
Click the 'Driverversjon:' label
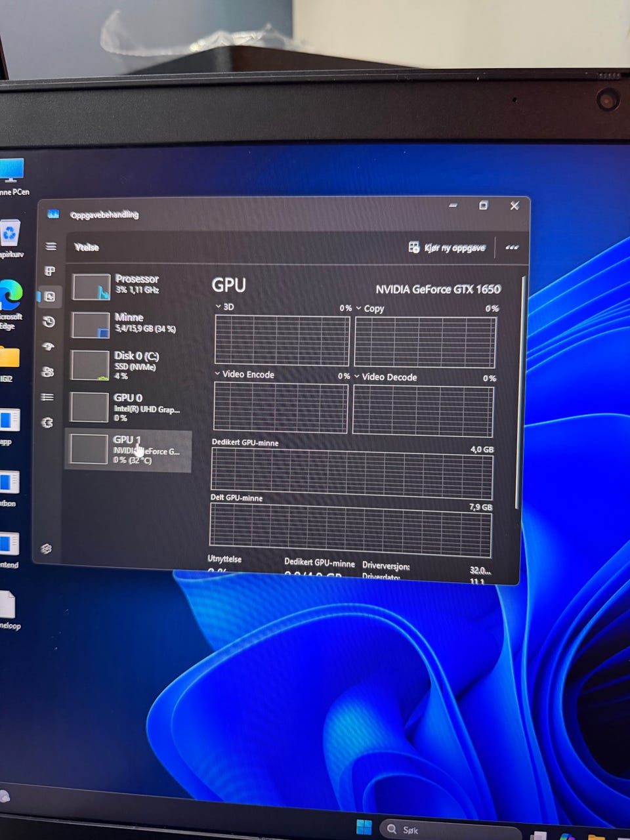(x=386, y=565)
